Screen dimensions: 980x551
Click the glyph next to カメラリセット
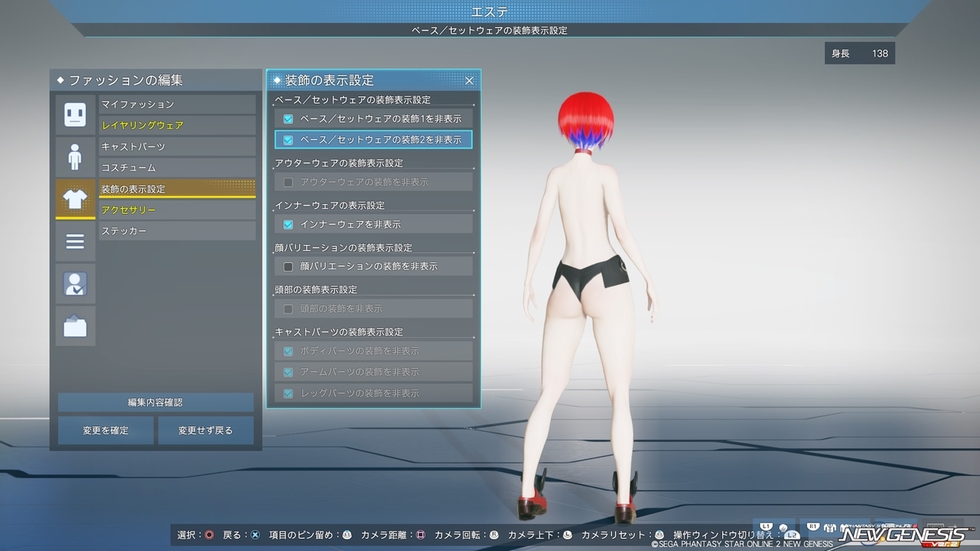coord(660,535)
